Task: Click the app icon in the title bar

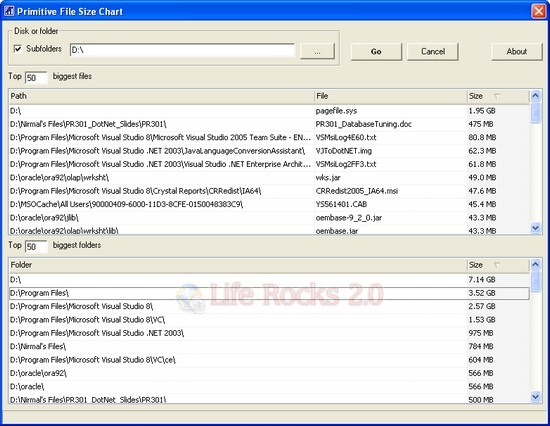Action: (9, 11)
